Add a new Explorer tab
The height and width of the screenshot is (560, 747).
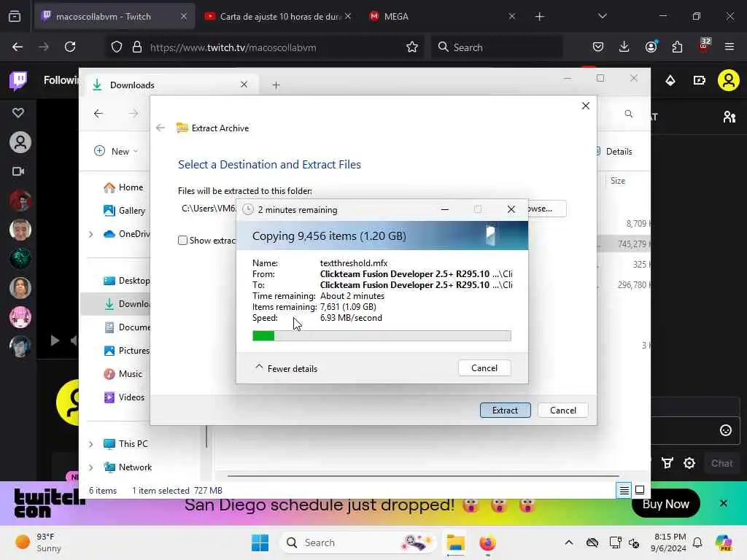point(276,85)
